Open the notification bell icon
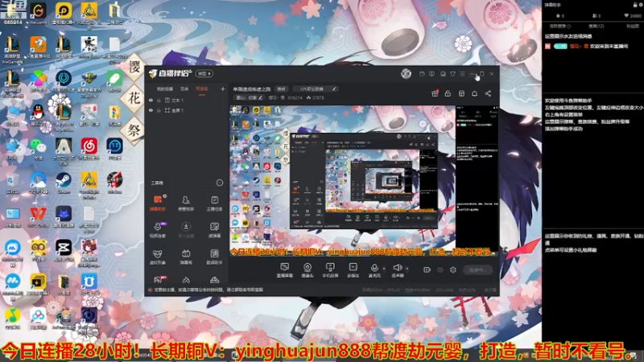 [x=474, y=93]
